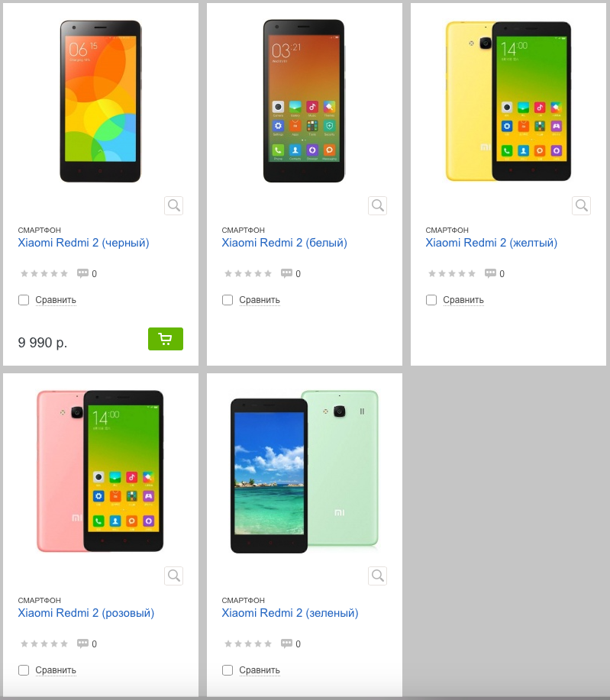Open Xiaomi Redmi 2 (белый) product page
This screenshot has height=700, width=610.
click(x=285, y=243)
